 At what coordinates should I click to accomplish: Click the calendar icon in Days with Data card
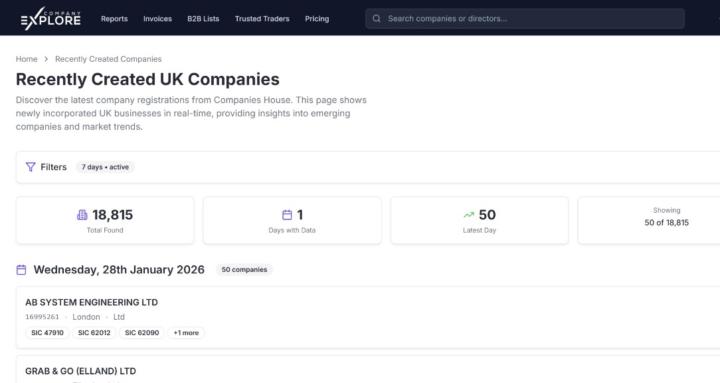(287, 214)
